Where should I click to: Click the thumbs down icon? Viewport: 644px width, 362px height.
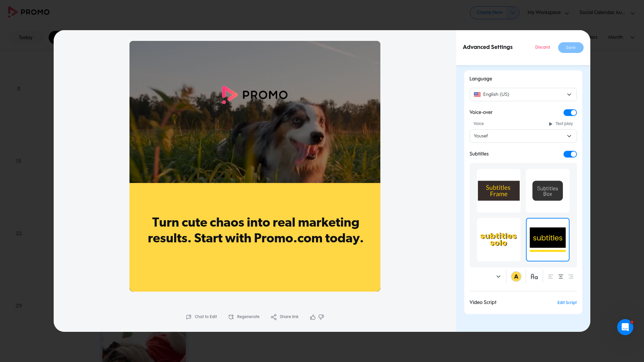point(321,317)
